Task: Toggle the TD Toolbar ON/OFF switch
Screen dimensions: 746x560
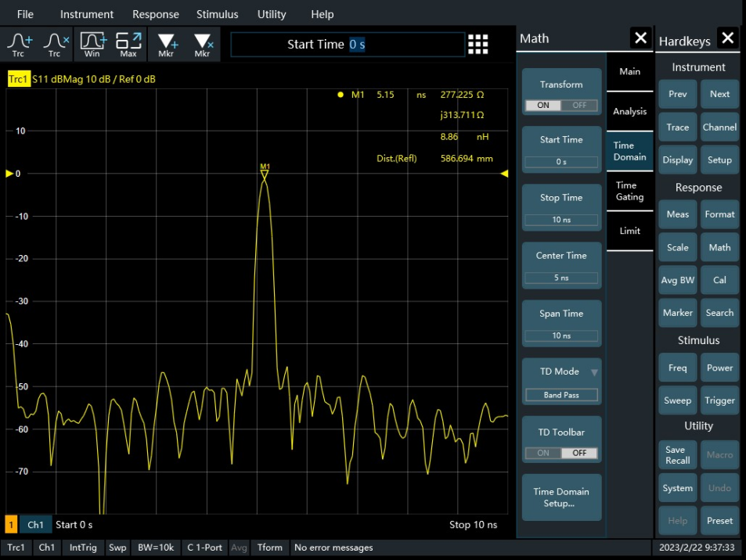Action: click(x=561, y=453)
